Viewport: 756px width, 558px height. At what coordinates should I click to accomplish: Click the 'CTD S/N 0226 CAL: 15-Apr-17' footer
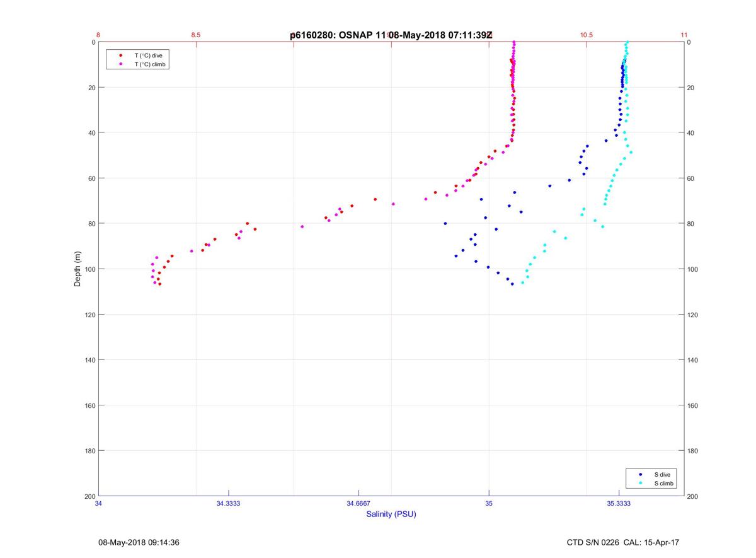pyautogui.click(x=623, y=542)
